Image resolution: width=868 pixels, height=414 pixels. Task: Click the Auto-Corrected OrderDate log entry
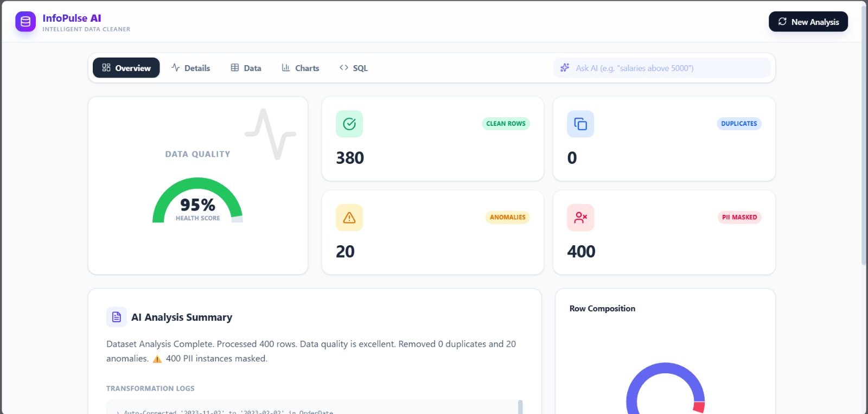tap(228, 412)
